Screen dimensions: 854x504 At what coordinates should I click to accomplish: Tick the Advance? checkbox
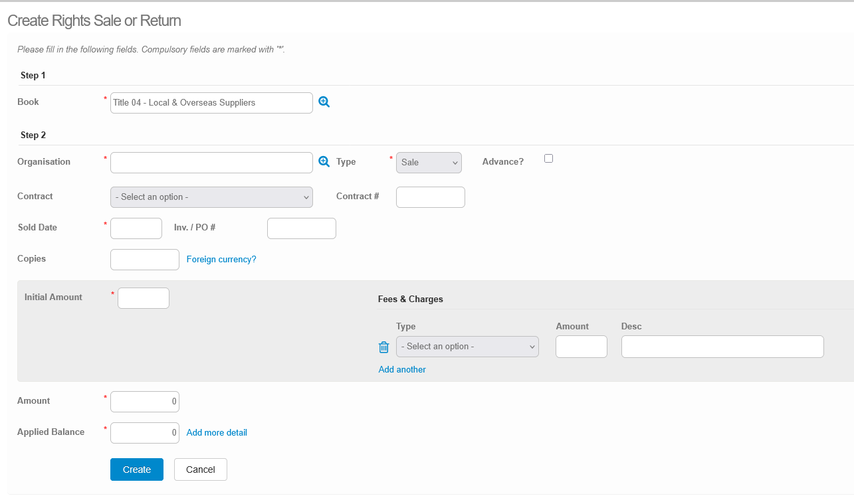pos(548,159)
